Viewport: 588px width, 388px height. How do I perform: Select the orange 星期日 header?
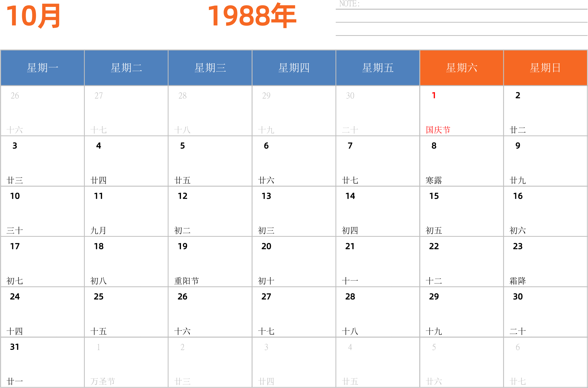click(545, 68)
